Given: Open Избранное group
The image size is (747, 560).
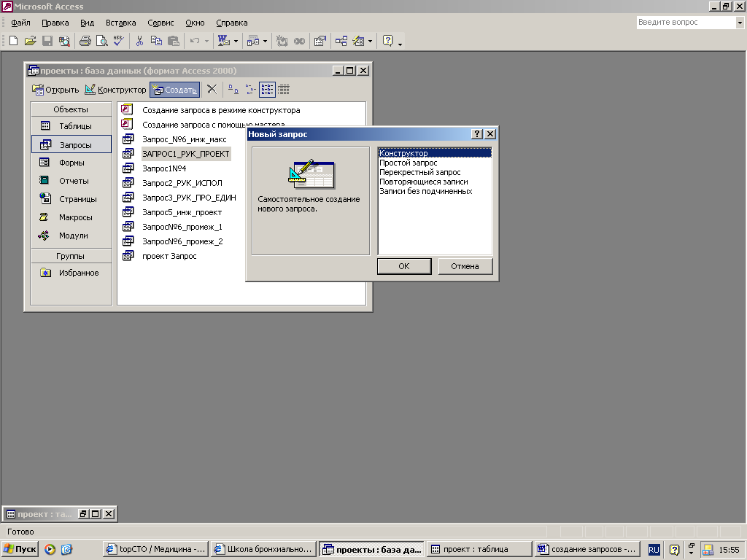Looking at the screenshot, I should point(71,273).
